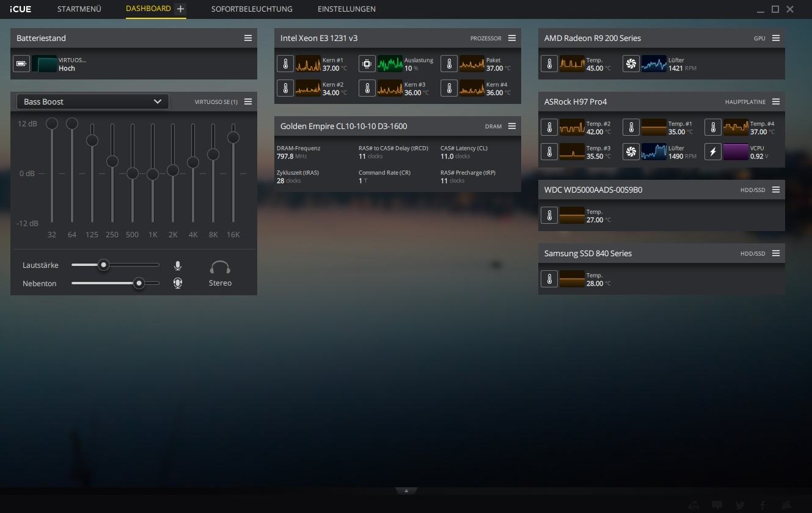Click the 1K equalizer slider
The width and height of the screenshot is (812, 513).
pos(153,173)
